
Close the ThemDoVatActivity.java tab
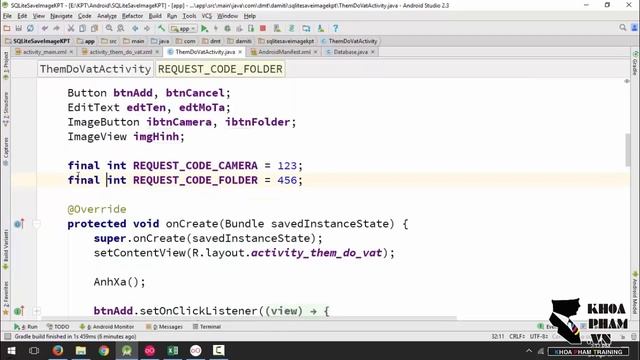(x=240, y=52)
